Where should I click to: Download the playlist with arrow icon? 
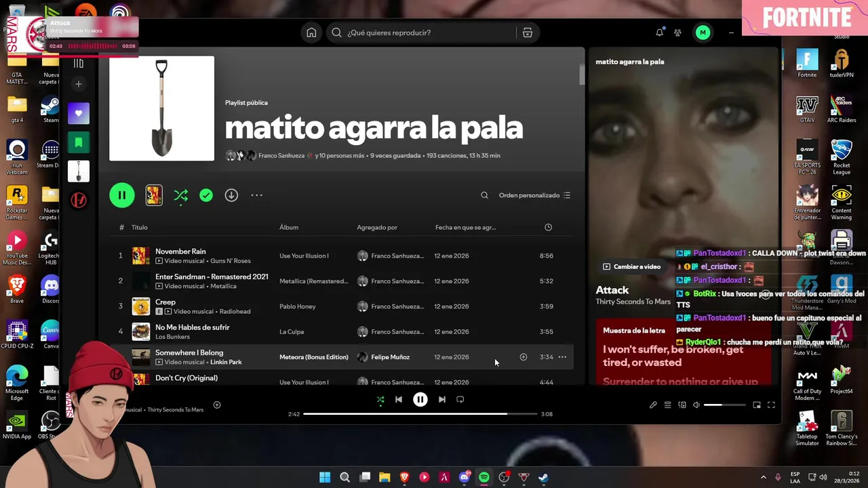[231, 195]
